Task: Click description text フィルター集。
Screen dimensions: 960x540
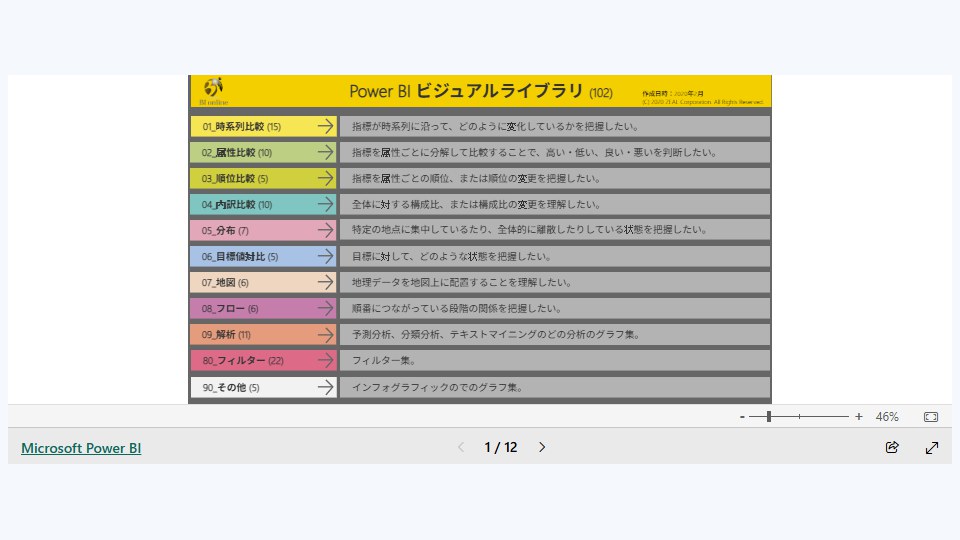Action: point(384,361)
